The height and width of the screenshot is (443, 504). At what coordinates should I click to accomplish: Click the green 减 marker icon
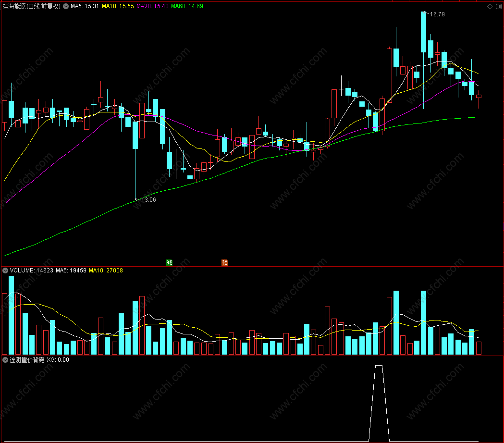[170, 262]
